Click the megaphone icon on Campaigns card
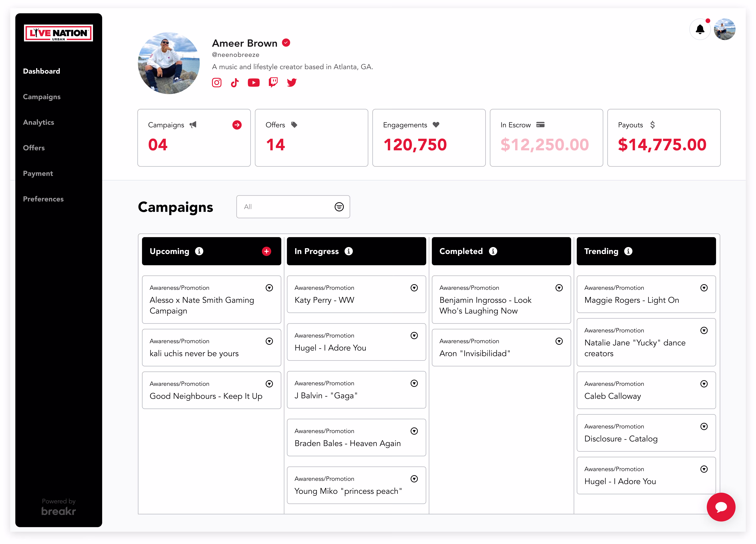 [x=193, y=125]
